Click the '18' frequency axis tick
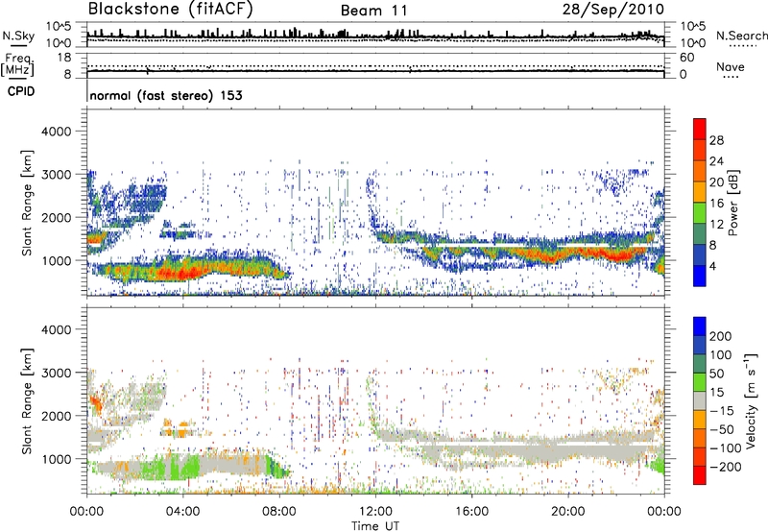Image resolution: width=768 pixels, height=532 pixels. pyautogui.click(x=64, y=58)
